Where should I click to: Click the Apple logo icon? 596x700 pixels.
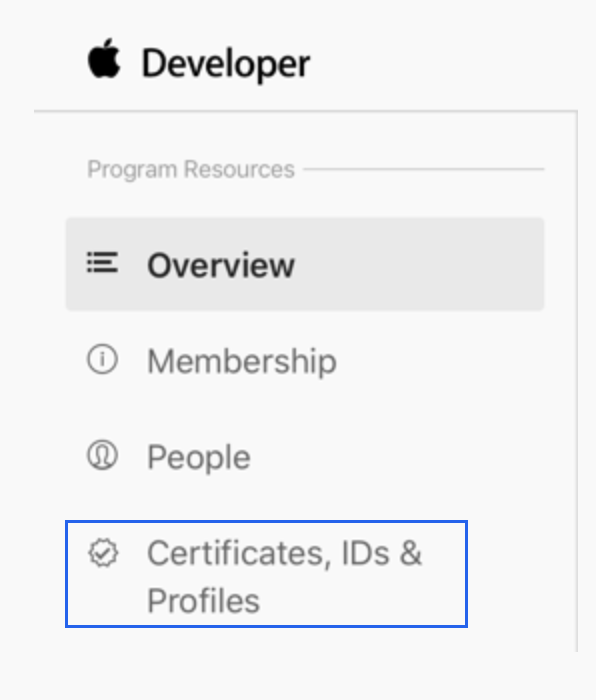(104, 58)
